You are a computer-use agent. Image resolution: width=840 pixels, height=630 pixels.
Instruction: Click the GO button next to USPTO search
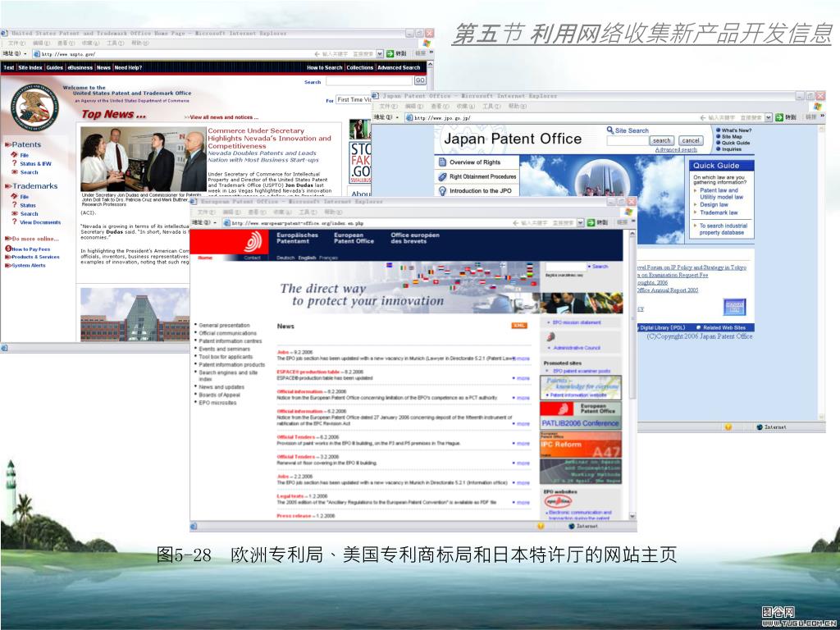pos(420,80)
